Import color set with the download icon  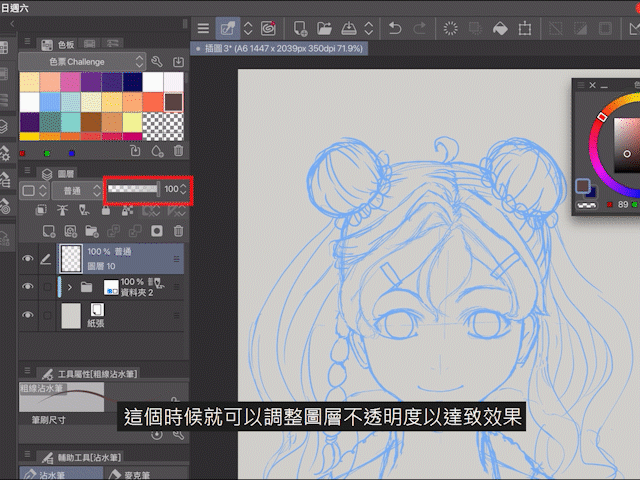tap(178, 62)
